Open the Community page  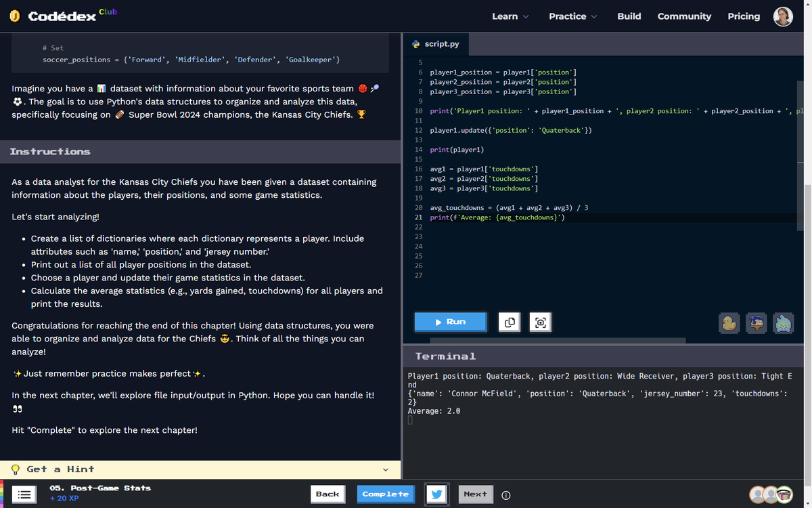tap(684, 16)
